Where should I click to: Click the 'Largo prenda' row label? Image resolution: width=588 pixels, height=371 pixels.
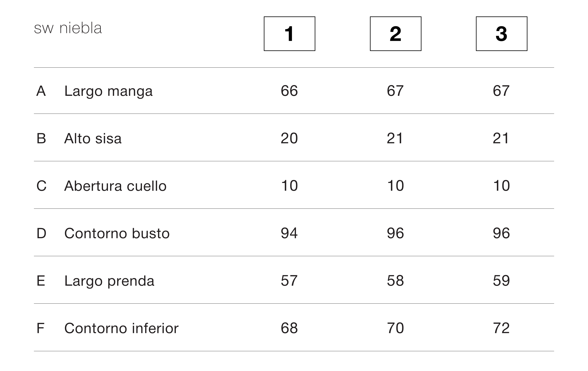(x=109, y=281)
